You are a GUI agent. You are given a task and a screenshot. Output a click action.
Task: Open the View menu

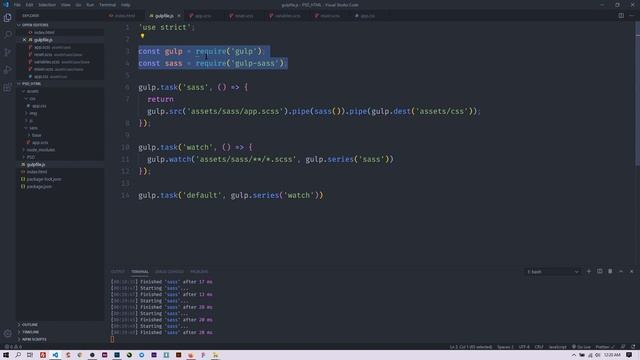tap(66, 5)
